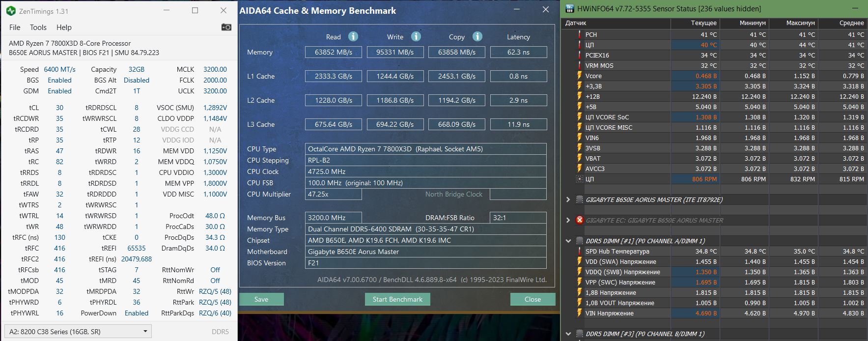Click the L1 Cache Copy value 2453.1 GB/s
Image resolution: width=868 pixels, height=341 pixels.
[x=457, y=76]
